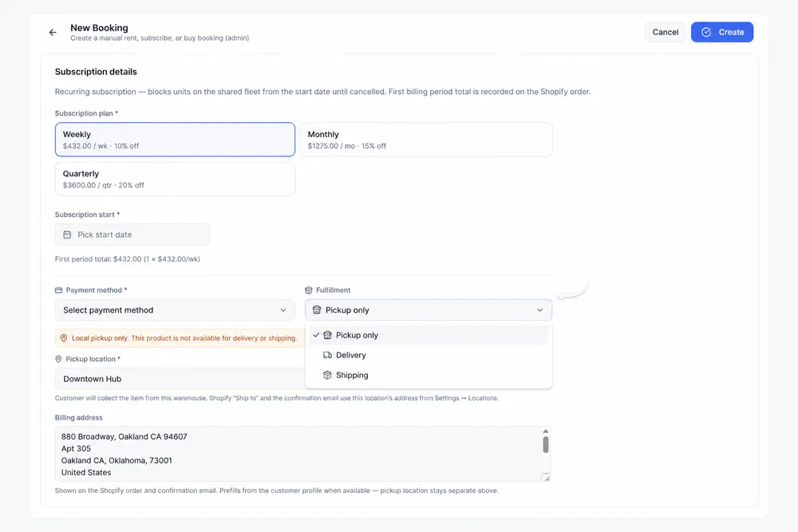The width and height of the screenshot is (798, 532).
Task: Click the billing address scrollbar thumb
Action: 546,444
